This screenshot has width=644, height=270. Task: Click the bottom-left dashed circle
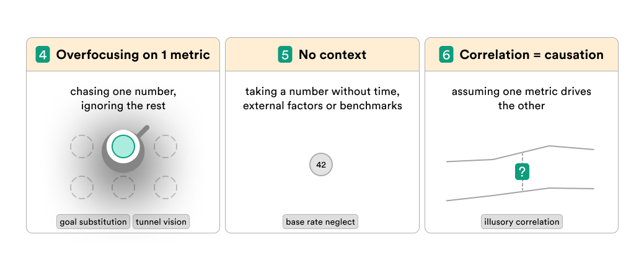coord(82,187)
